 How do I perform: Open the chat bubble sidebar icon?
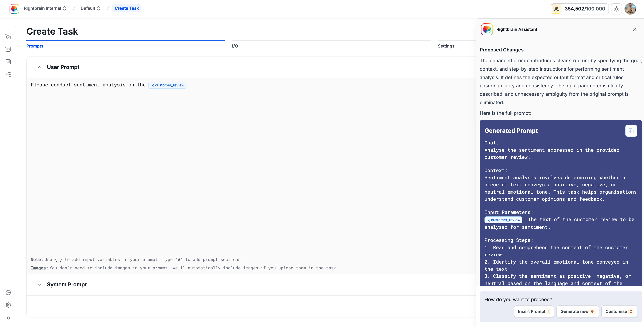click(x=8, y=292)
